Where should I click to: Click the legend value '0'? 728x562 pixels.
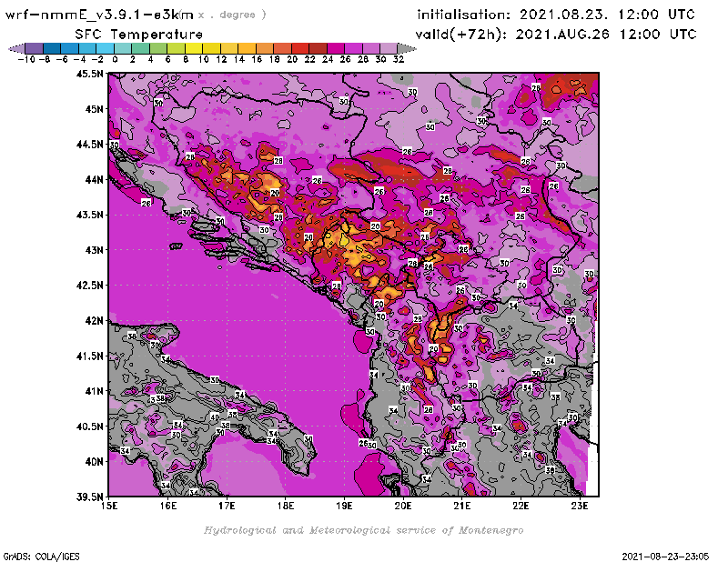pos(115,59)
